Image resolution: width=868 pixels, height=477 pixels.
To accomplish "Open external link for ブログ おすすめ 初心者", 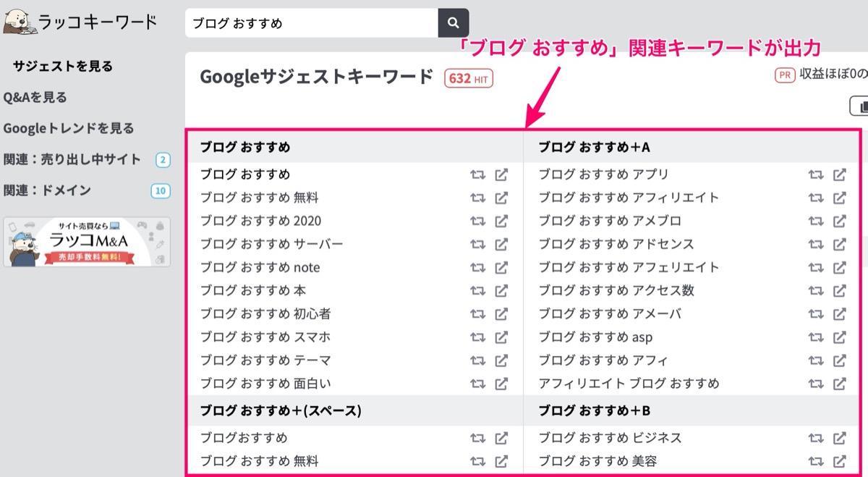I will tap(501, 313).
